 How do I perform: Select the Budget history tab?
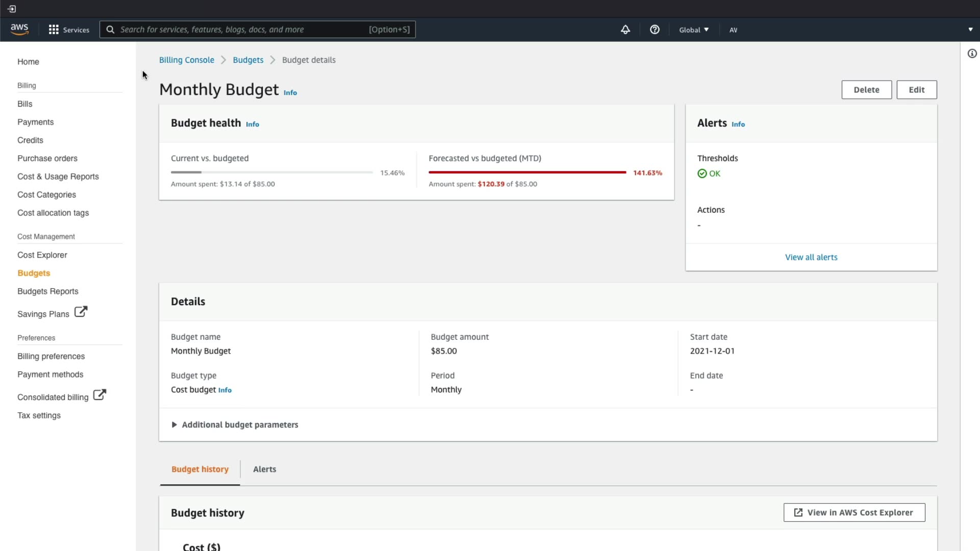(x=200, y=469)
